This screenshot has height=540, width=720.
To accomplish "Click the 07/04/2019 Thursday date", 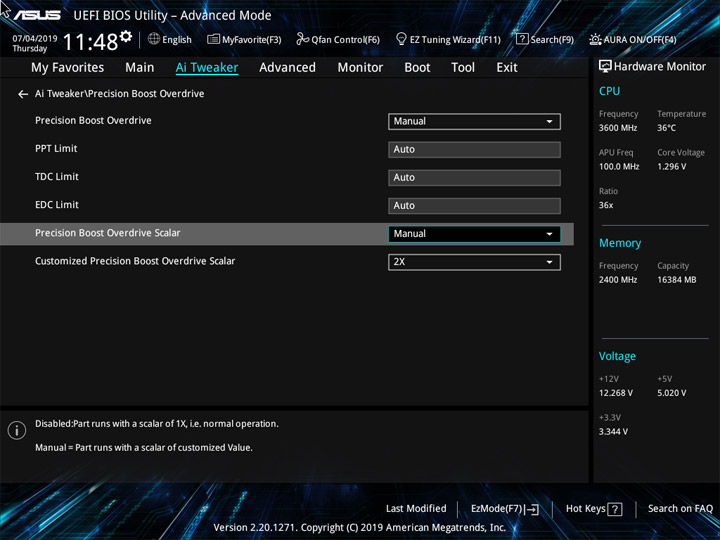I will click(34, 43).
